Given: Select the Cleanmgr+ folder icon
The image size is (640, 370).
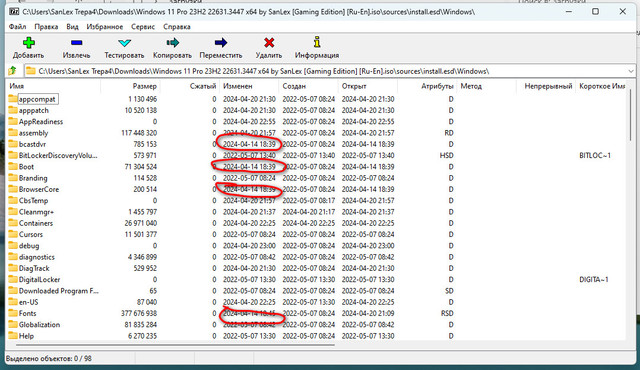Looking at the screenshot, I should pos(13,212).
